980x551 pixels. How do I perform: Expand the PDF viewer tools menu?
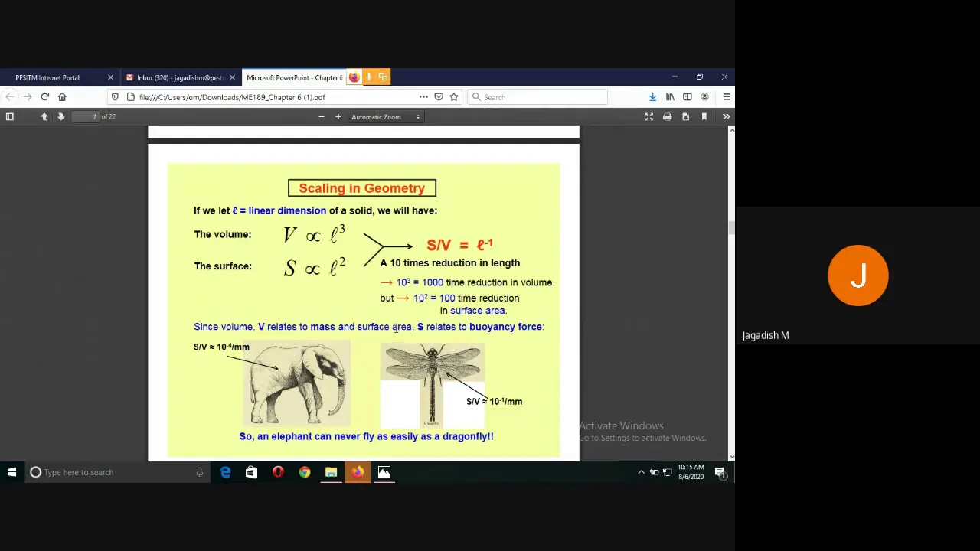point(726,116)
